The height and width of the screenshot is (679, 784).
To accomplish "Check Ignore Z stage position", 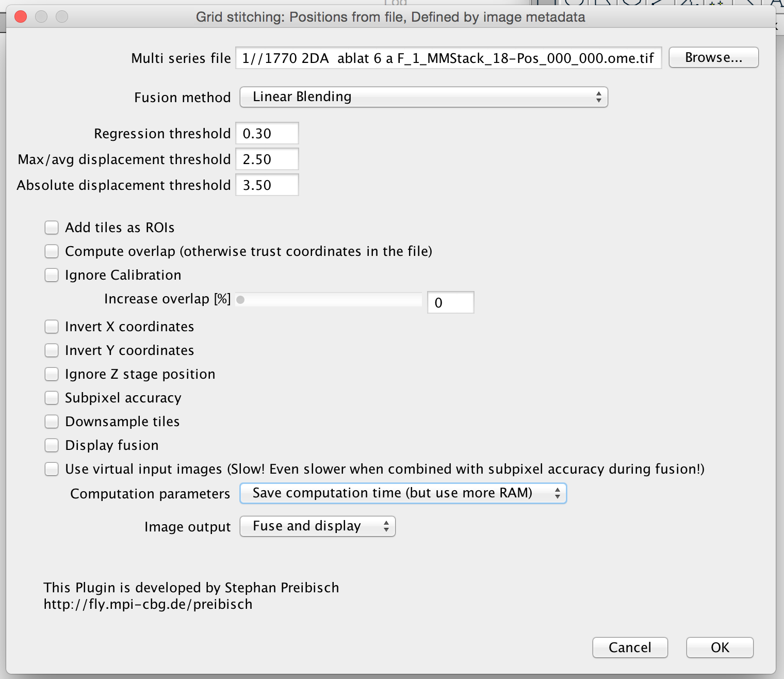I will coord(52,374).
